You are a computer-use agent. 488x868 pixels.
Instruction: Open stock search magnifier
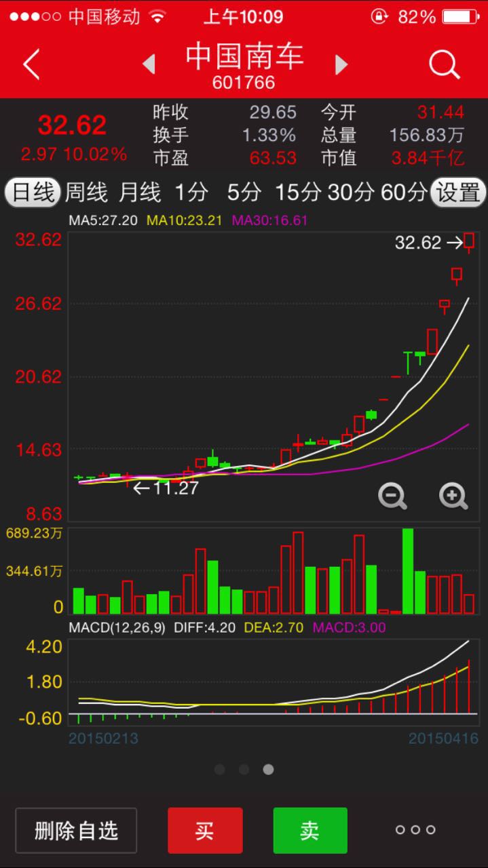pyautogui.click(x=445, y=65)
